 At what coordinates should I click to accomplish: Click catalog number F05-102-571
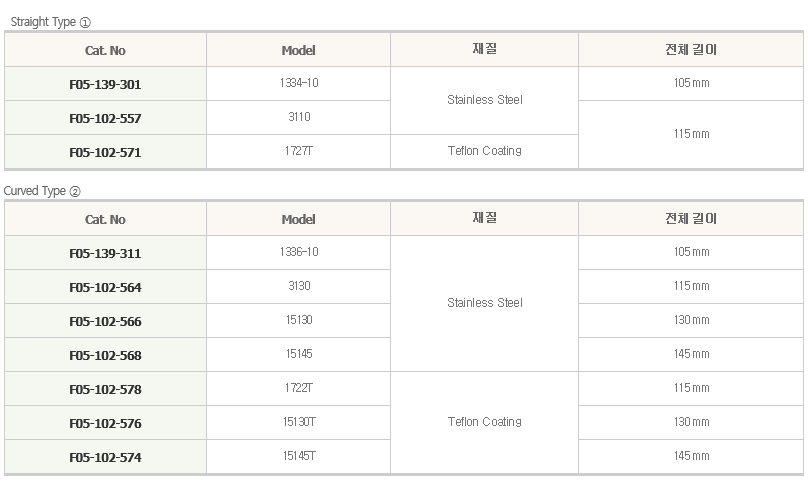pyautogui.click(x=105, y=152)
